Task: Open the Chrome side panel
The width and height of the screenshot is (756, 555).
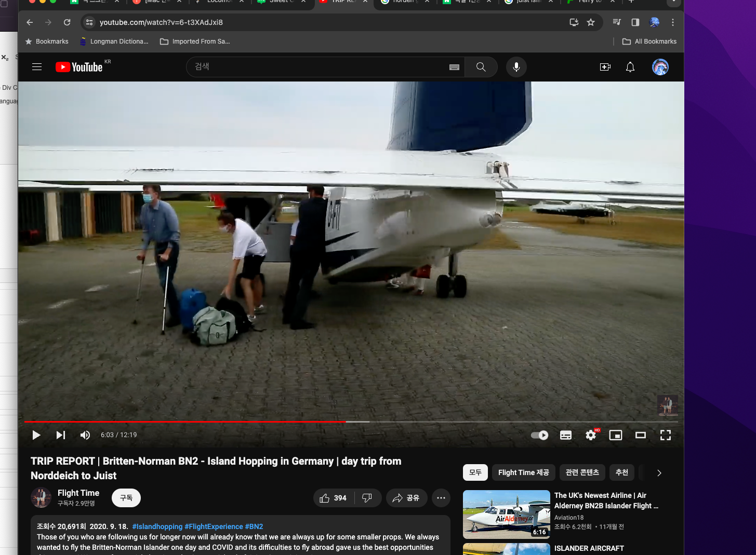Action: [x=635, y=22]
